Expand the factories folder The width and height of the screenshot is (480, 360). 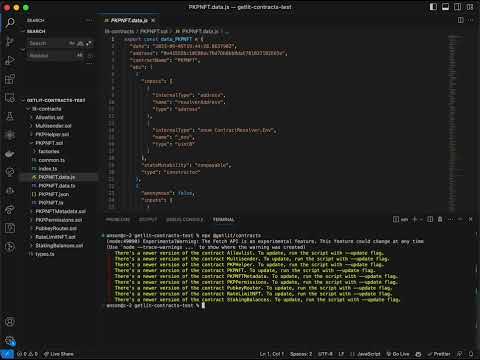click(x=49, y=152)
